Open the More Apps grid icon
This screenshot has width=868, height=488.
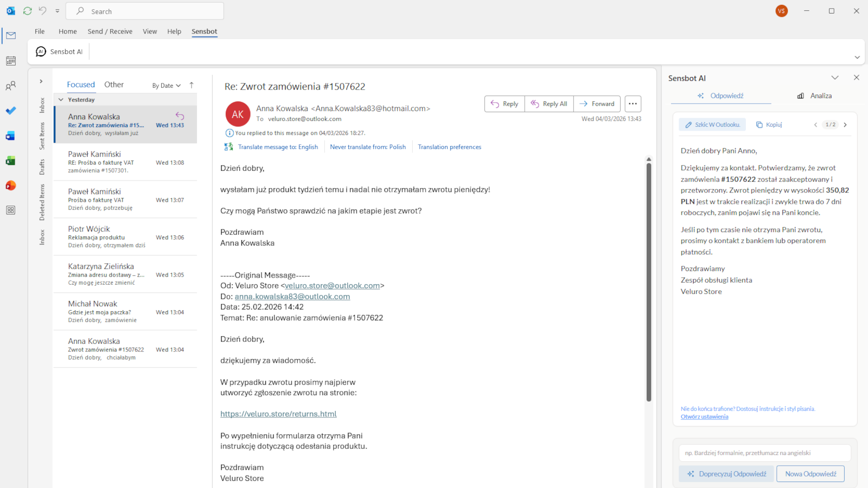(x=11, y=210)
